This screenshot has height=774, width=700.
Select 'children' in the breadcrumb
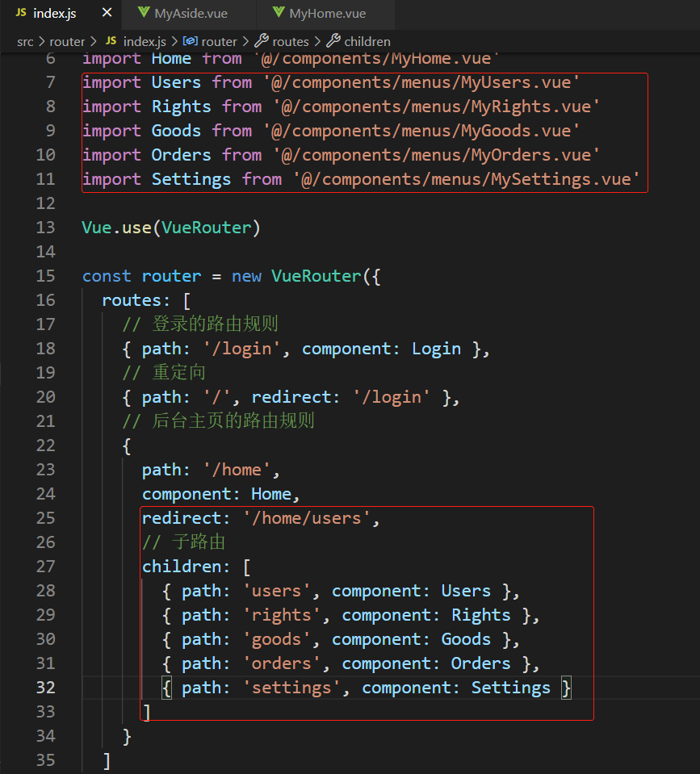[x=367, y=41]
